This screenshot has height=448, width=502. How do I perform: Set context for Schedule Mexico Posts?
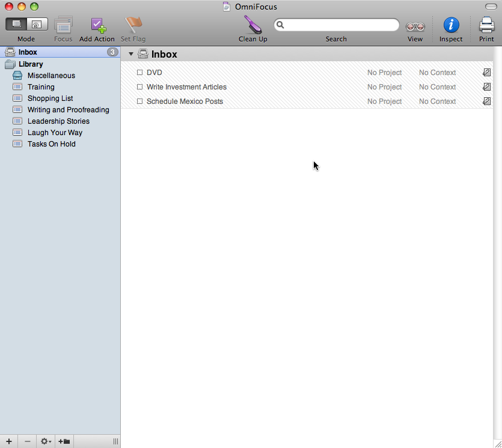click(437, 101)
